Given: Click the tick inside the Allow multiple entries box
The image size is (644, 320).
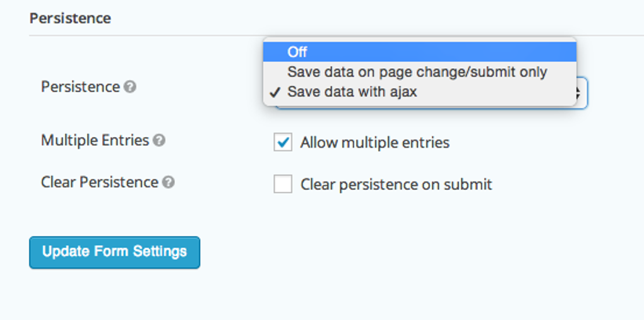Looking at the screenshot, I should 283,143.
